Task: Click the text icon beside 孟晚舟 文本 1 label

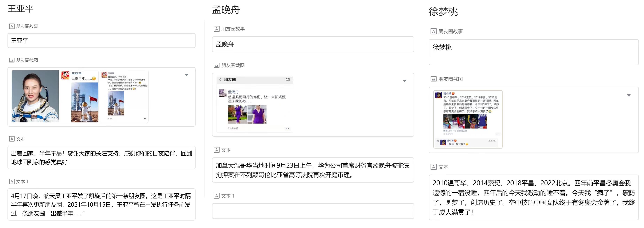Action: click(216, 196)
